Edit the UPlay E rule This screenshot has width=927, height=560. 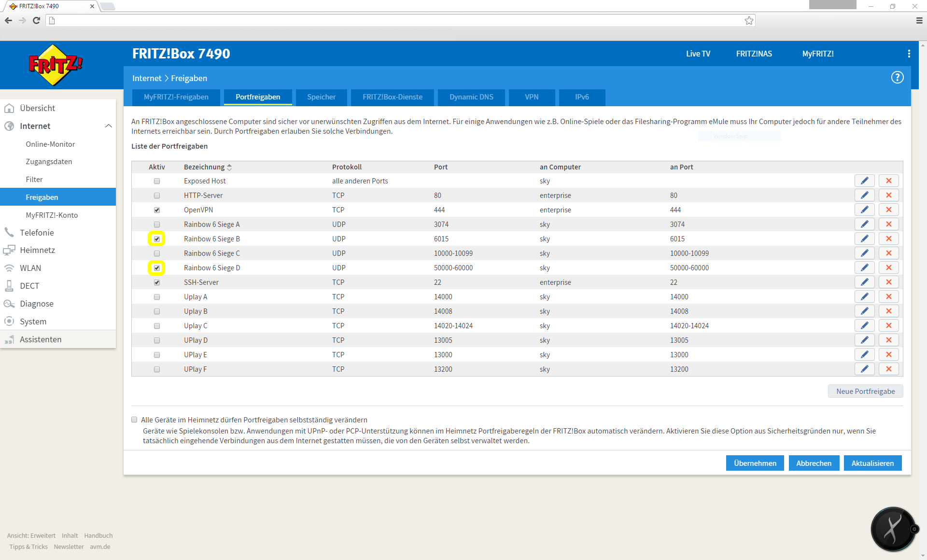point(864,354)
